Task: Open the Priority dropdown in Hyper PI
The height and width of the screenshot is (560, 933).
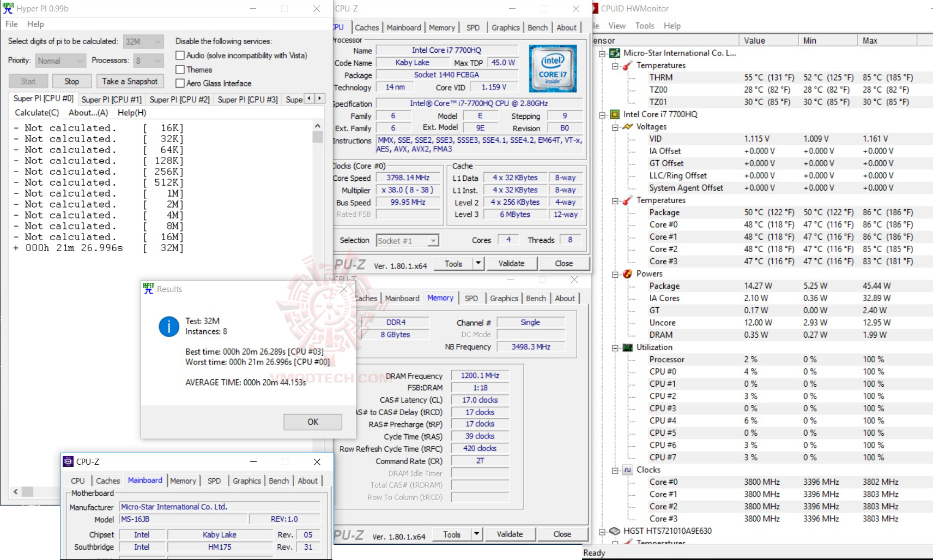Action: tap(80, 60)
